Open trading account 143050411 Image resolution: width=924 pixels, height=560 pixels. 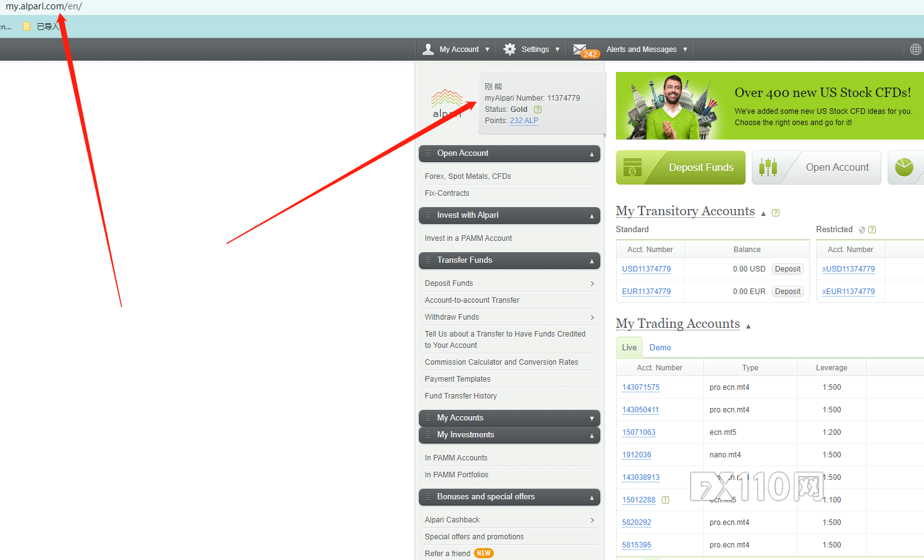[640, 410]
